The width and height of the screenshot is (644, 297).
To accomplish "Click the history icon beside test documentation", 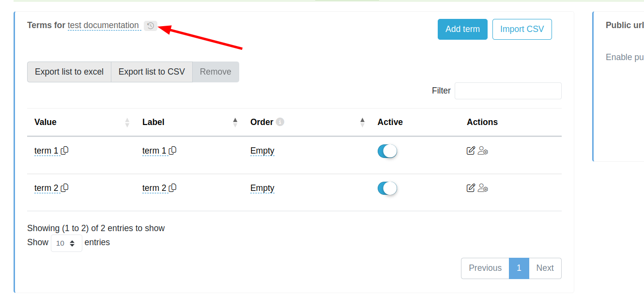I will pyautogui.click(x=151, y=26).
